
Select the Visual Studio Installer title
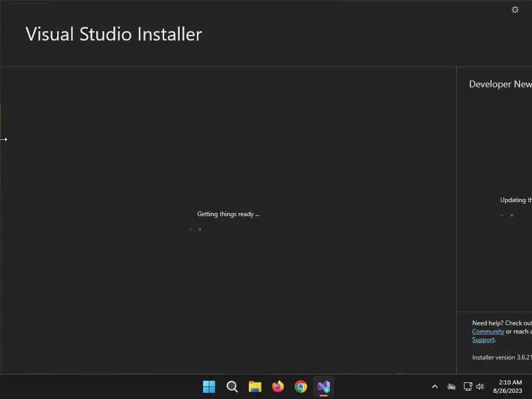pos(114,34)
